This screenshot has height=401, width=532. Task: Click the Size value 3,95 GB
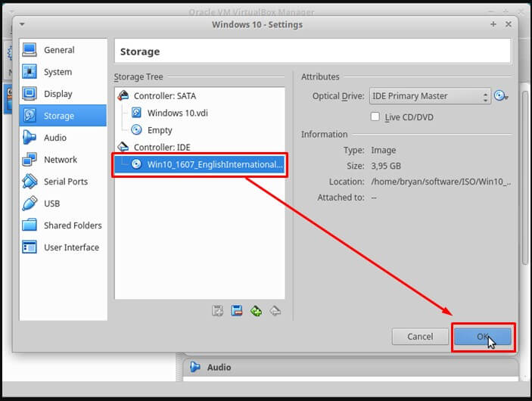(386, 166)
